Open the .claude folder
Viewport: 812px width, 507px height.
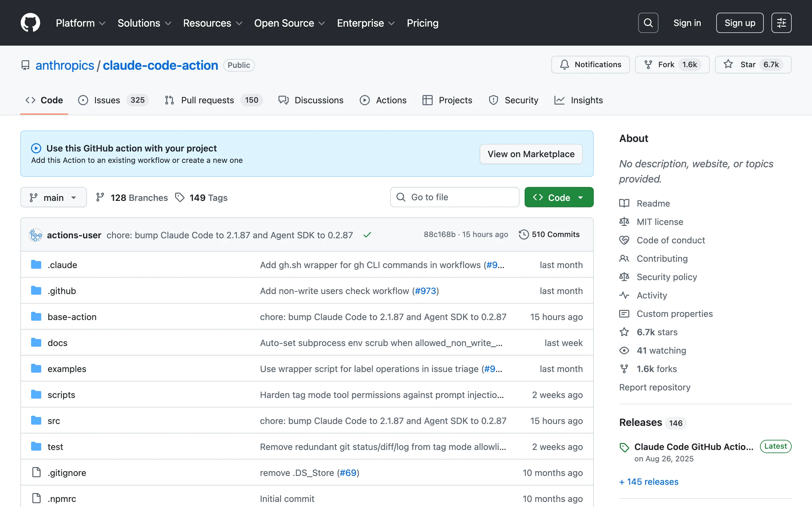pyautogui.click(x=62, y=265)
